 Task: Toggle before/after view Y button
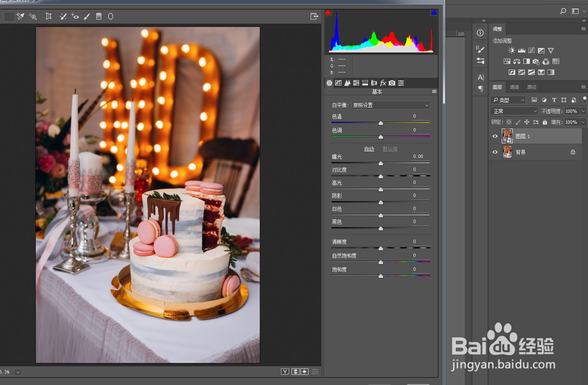tap(285, 372)
